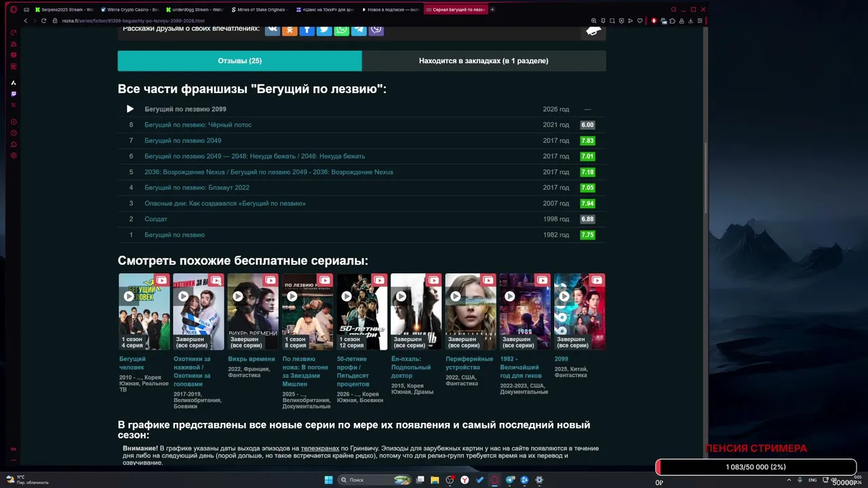This screenshot has width=868, height=488.
Task: Open the 2099 Chinese series poster
Action: [x=580, y=312]
